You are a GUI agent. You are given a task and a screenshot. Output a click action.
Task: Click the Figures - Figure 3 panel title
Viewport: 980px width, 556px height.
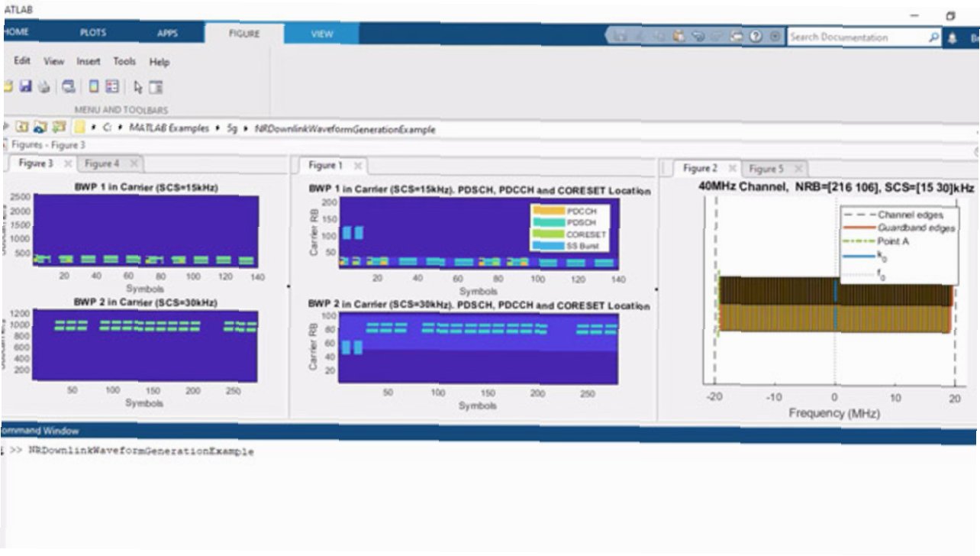pos(47,145)
